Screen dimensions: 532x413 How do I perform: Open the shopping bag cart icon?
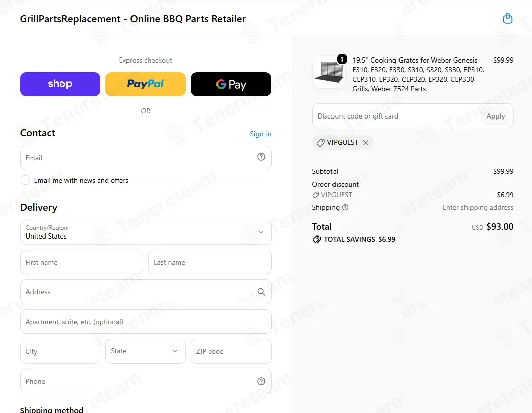[x=508, y=18]
